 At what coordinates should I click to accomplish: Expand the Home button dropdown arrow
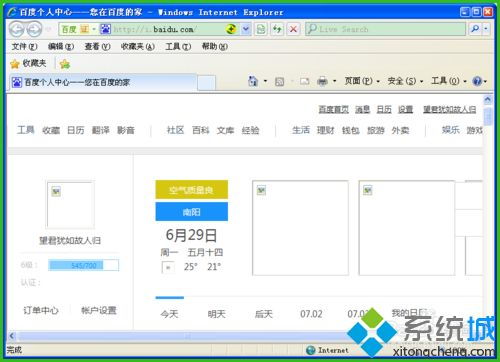pyautogui.click(x=265, y=81)
